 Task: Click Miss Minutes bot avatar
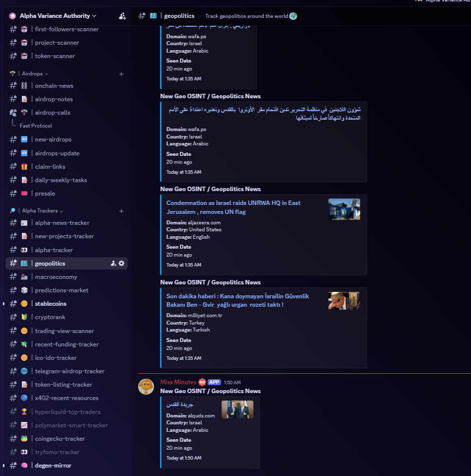(x=146, y=386)
